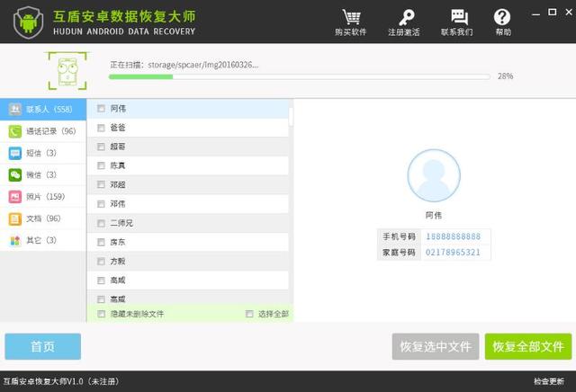Check the box for 邓超
This screenshot has height=392, width=576.
click(101, 184)
